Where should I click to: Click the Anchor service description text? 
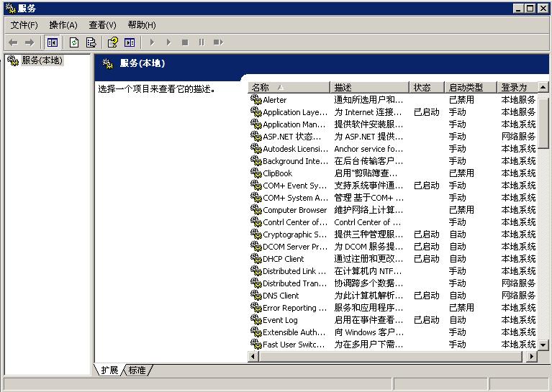(368, 149)
